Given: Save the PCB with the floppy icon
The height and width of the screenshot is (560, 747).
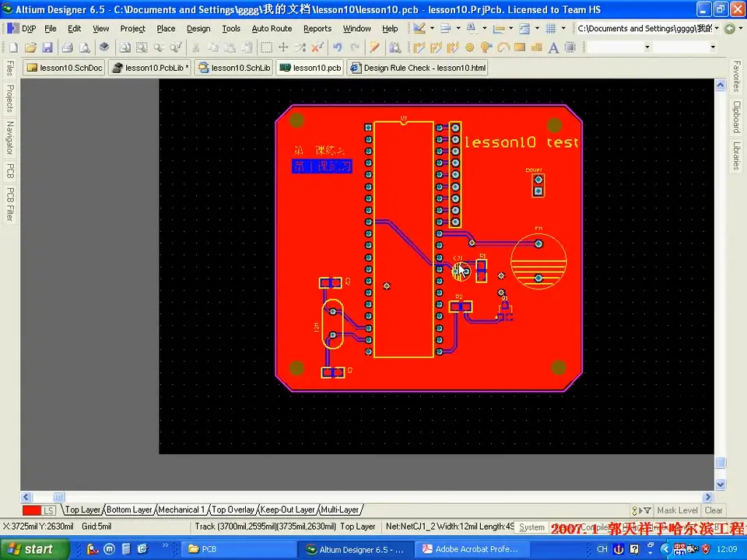Looking at the screenshot, I should 47,47.
